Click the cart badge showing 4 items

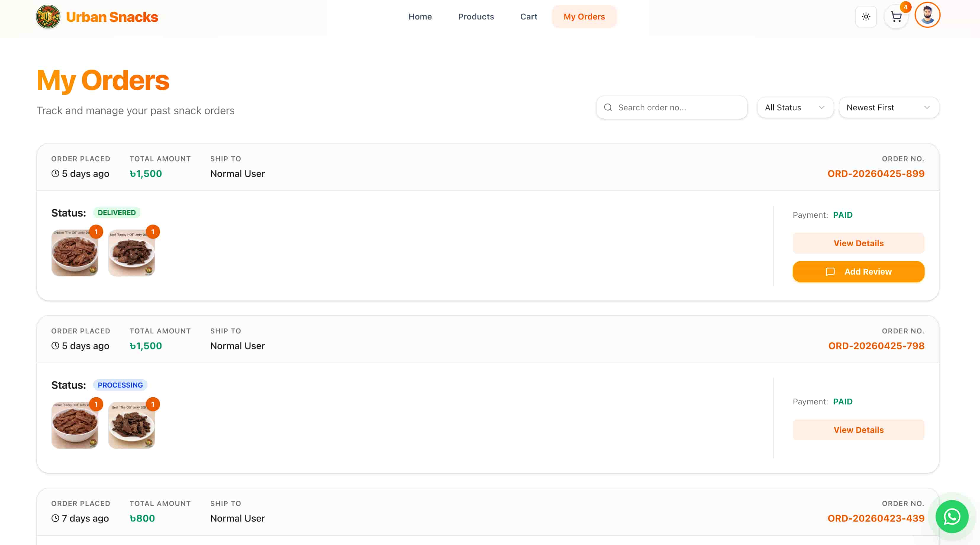(905, 7)
